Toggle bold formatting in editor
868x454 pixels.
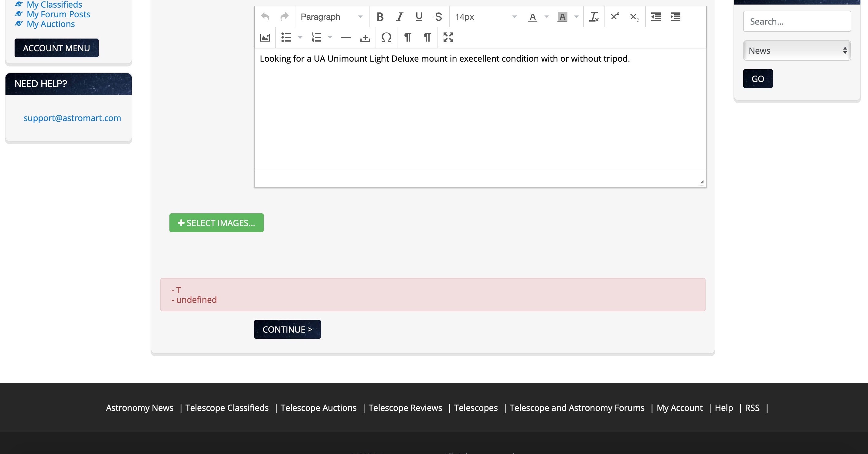click(x=380, y=16)
